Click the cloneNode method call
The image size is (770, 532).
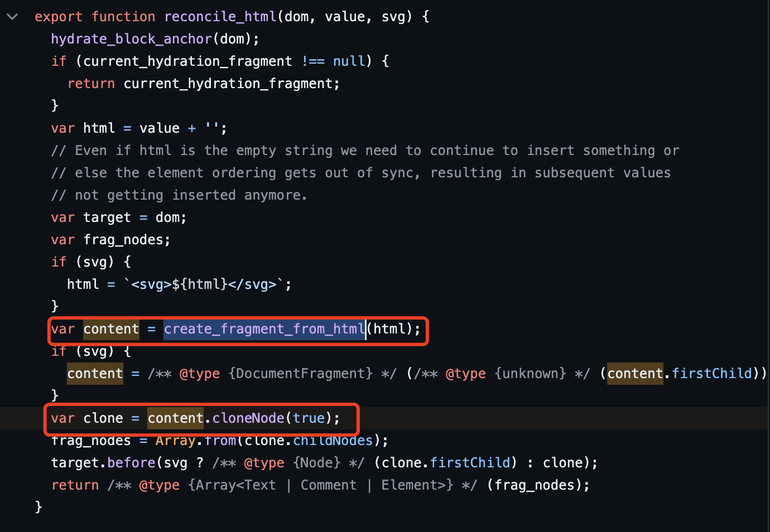click(248, 418)
